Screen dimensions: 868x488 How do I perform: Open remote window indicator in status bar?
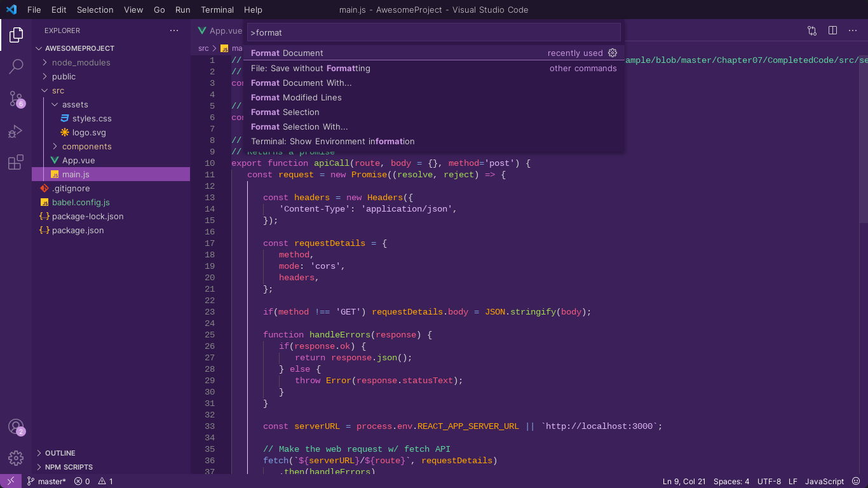(11, 481)
